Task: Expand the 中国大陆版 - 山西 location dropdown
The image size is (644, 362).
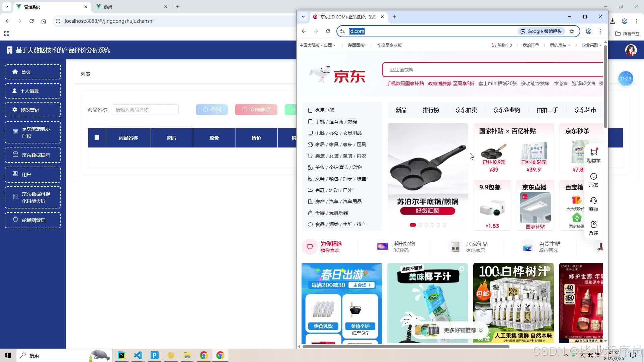Action: (317, 45)
